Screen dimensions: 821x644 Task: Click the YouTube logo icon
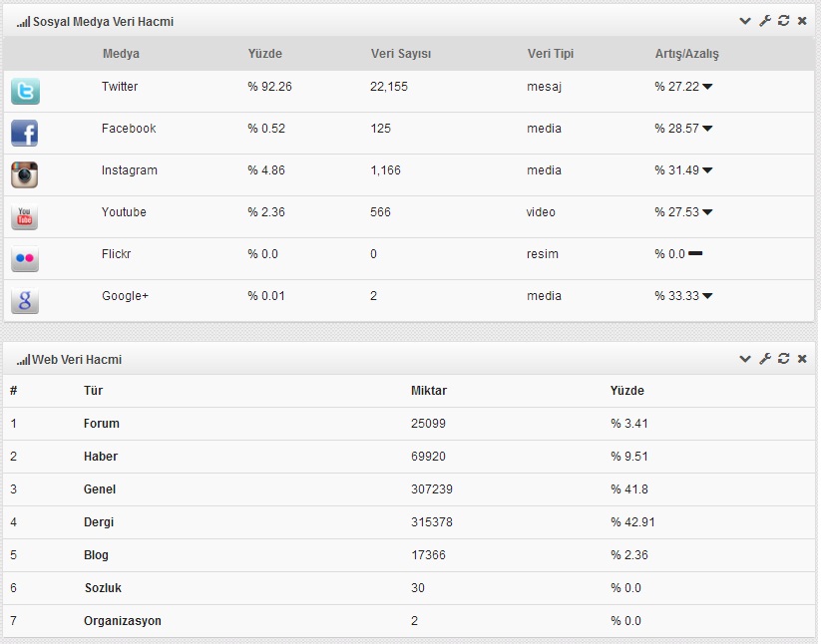tap(25, 216)
